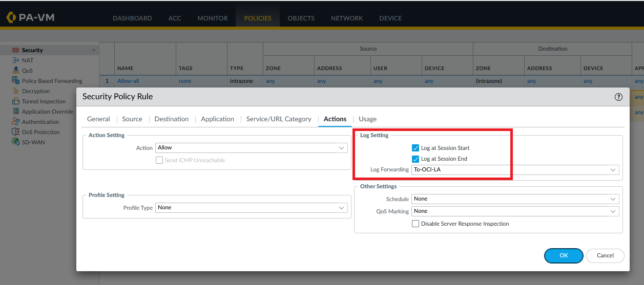Viewport: 644px width, 285px height.
Task: Expand the Log Forwarding dropdown
Action: tap(515, 170)
